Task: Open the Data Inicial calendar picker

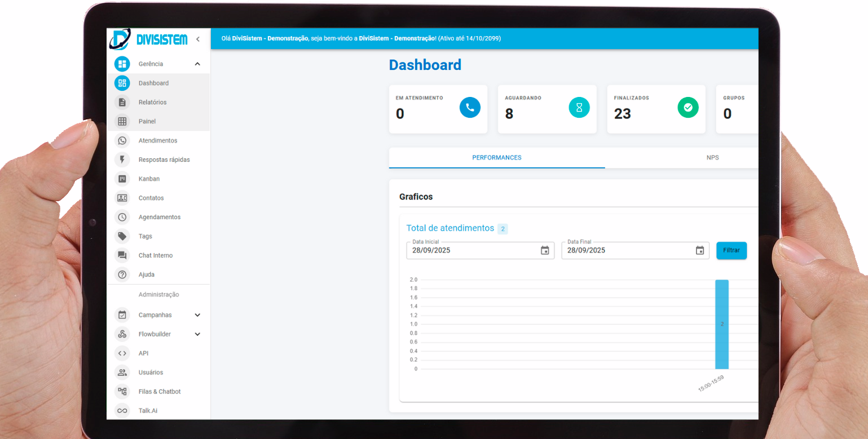Action: pos(545,250)
